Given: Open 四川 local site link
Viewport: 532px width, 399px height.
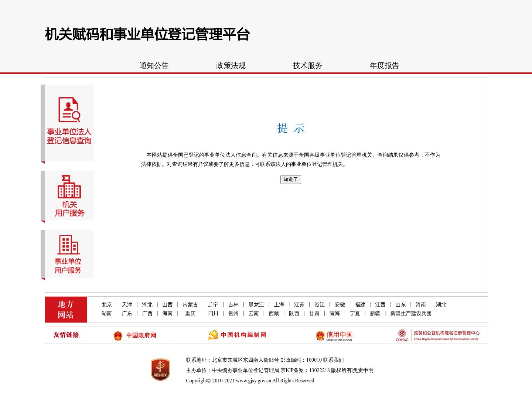Looking at the screenshot, I should (x=213, y=314).
